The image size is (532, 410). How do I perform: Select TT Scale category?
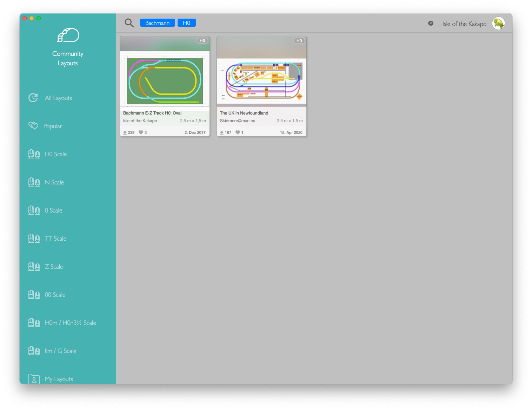[x=55, y=239]
